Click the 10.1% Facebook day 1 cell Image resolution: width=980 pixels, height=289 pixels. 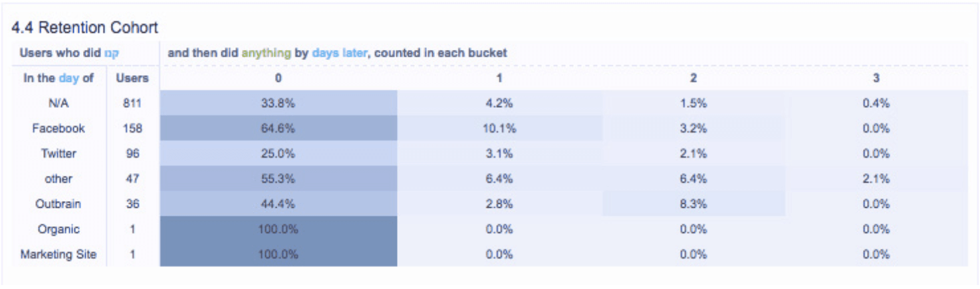point(499,129)
